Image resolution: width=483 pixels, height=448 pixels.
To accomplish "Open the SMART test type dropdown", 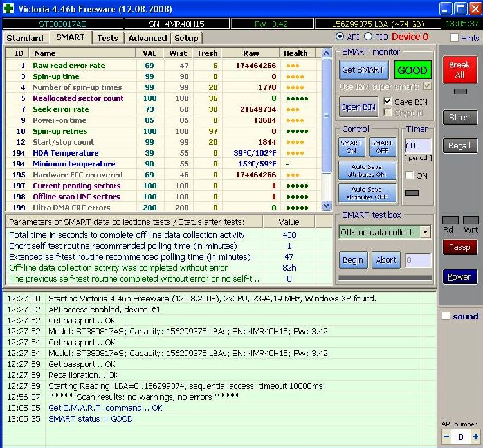I will click(x=425, y=232).
